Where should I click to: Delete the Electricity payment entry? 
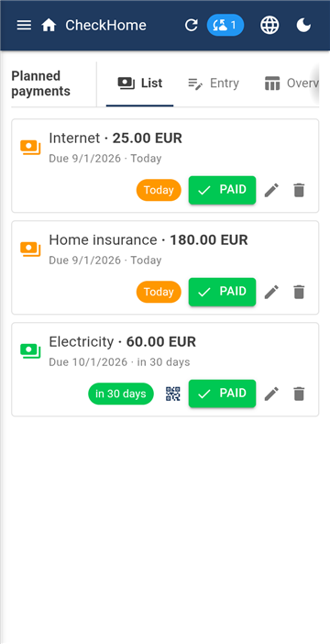pyautogui.click(x=299, y=394)
